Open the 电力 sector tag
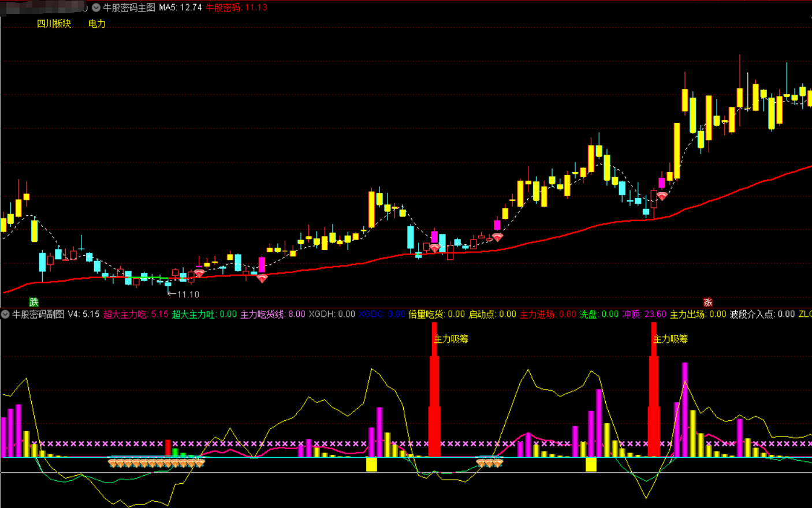 click(96, 24)
